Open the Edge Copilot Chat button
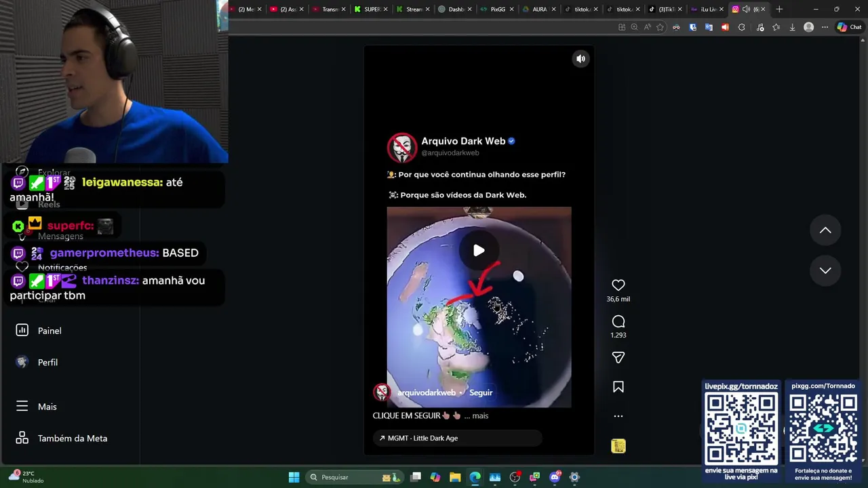The width and height of the screenshot is (868, 488). click(849, 27)
